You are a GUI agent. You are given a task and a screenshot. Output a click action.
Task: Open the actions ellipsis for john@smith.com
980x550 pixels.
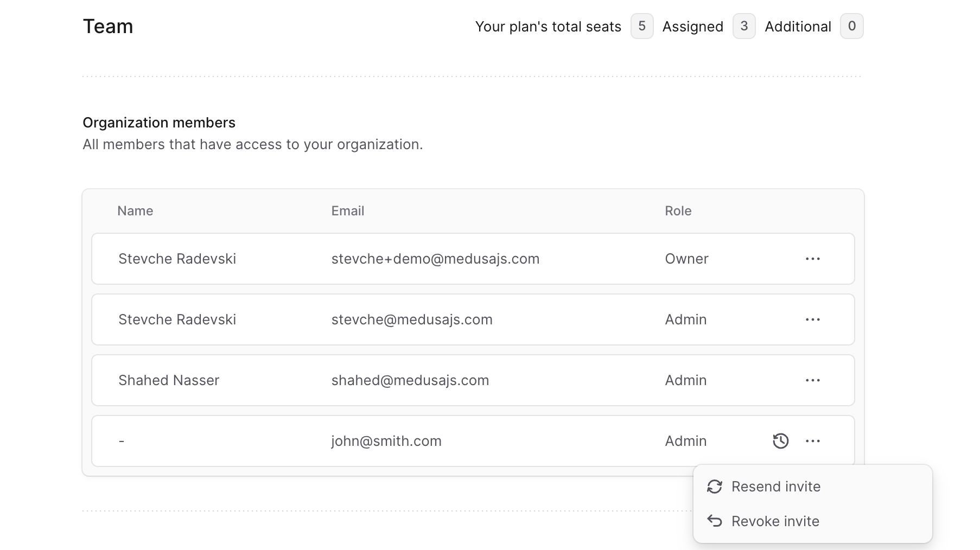coord(812,441)
